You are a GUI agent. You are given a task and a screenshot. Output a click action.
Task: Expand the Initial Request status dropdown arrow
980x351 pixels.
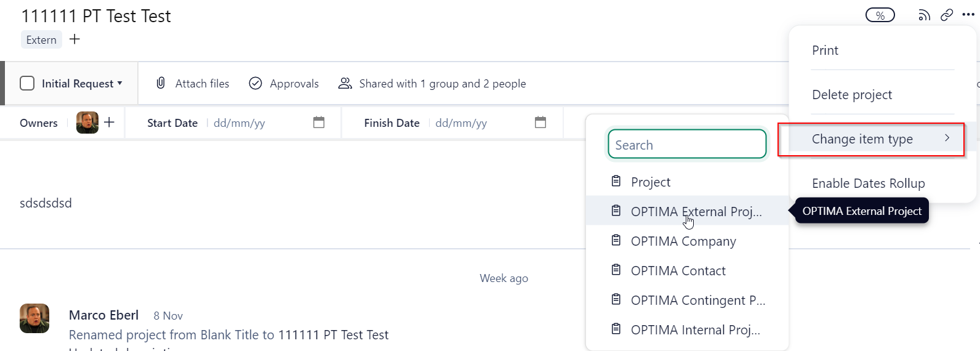[x=120, y=83]
